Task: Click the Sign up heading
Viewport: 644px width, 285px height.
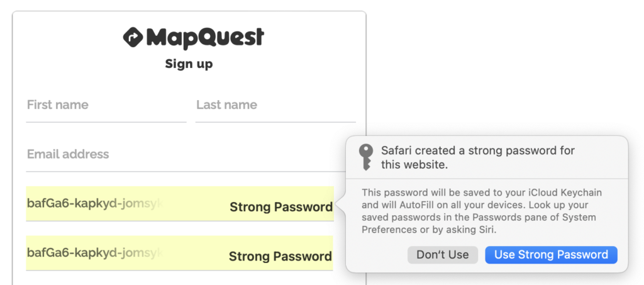Action: point(189,64)
